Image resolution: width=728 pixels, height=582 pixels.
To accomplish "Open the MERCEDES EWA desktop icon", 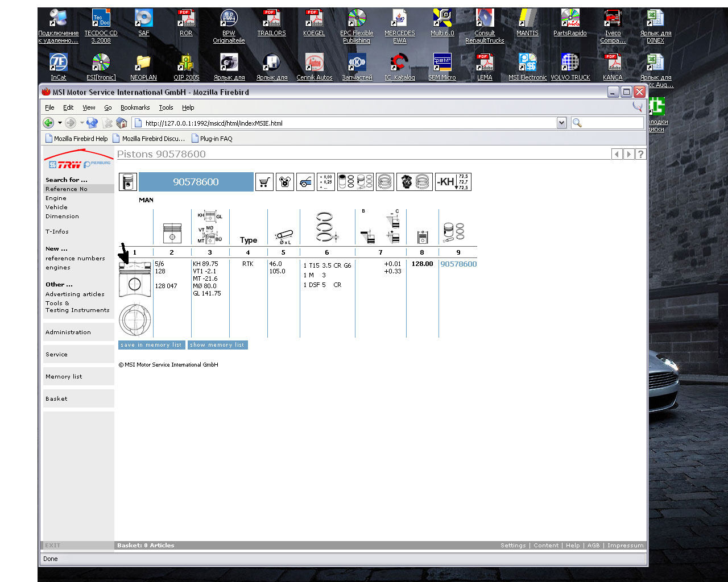I will [400, 26].
